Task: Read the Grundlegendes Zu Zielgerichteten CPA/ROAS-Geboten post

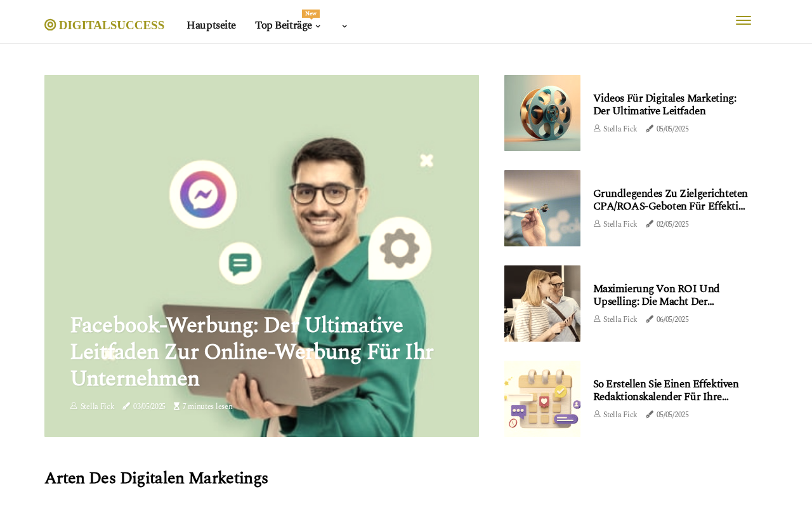Action: [x=671, y=200]
